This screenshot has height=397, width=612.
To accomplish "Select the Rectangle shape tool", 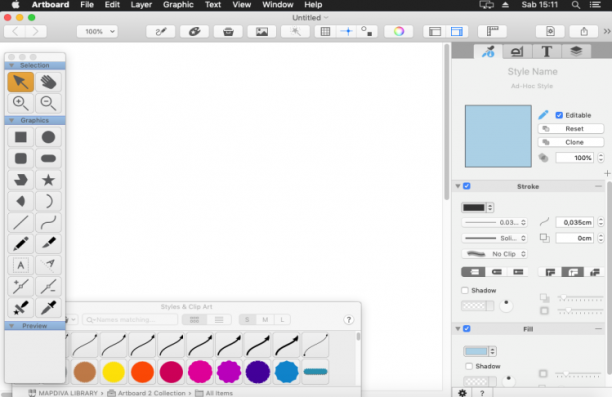I will (20, 137).
